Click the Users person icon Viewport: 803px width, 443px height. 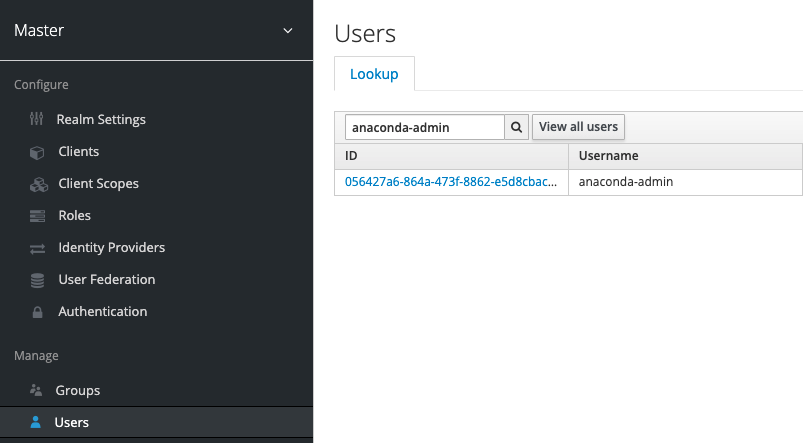35,422
